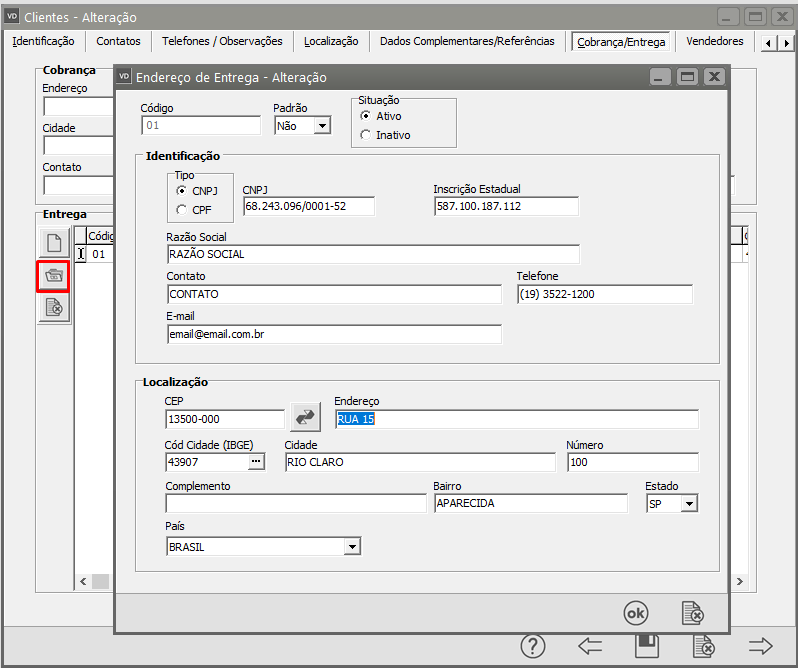The width and height of the screenshot is (798, 668).
Task: Select the CPF type option
Action: pos(181,209)
